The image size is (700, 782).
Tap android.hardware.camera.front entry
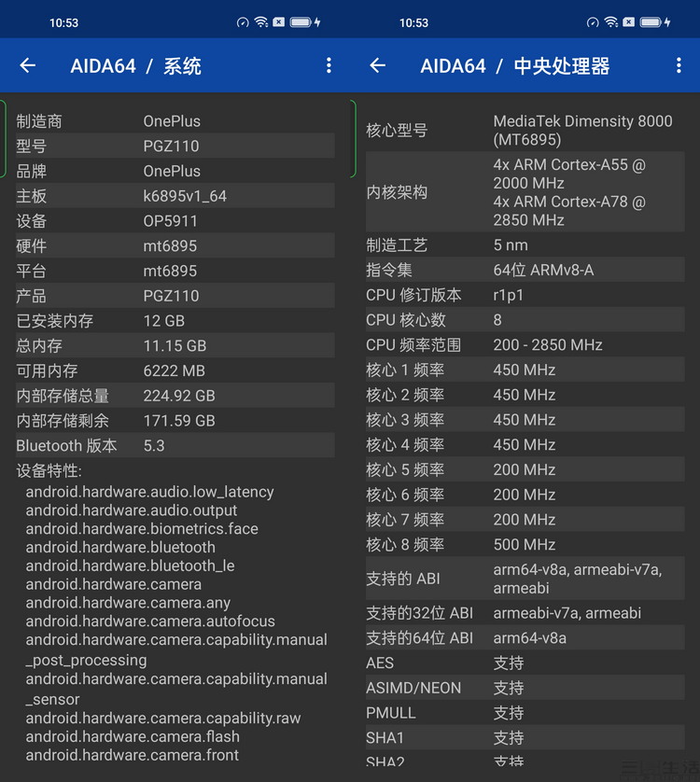[x=133, y=755]
